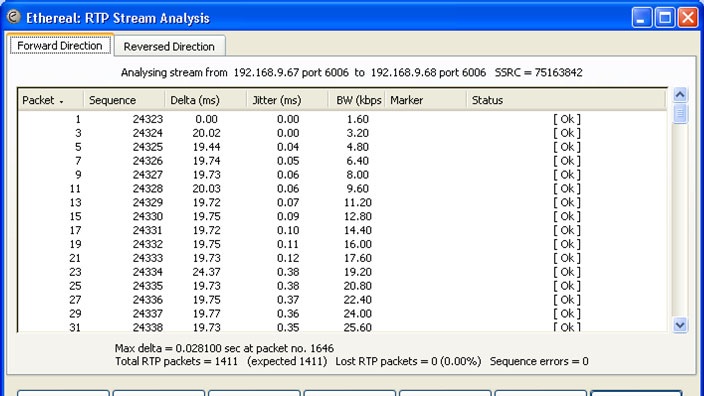Image resolution: width=704 pixels, height=396 pixels.
Task: Click bandwidth value 9.60
Action: coord(358,189)
